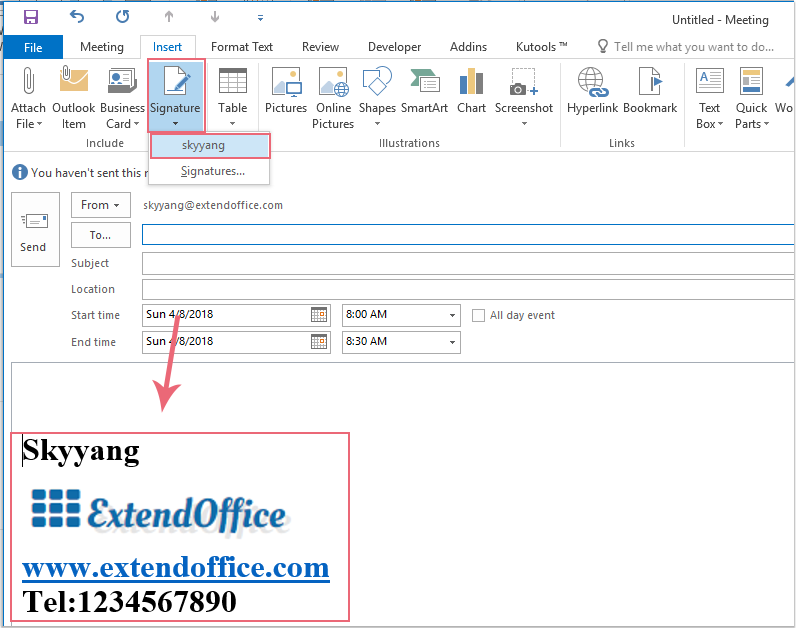Save the meeting with the floppy icon
796x628 pixels.
click(x=31, y=17)
